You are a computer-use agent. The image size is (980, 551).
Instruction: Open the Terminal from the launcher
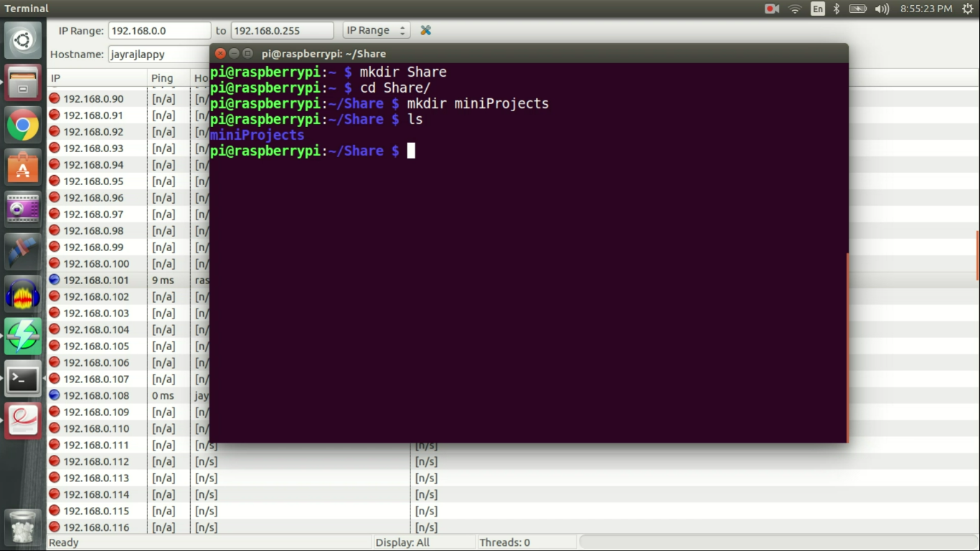coord(22,378)
